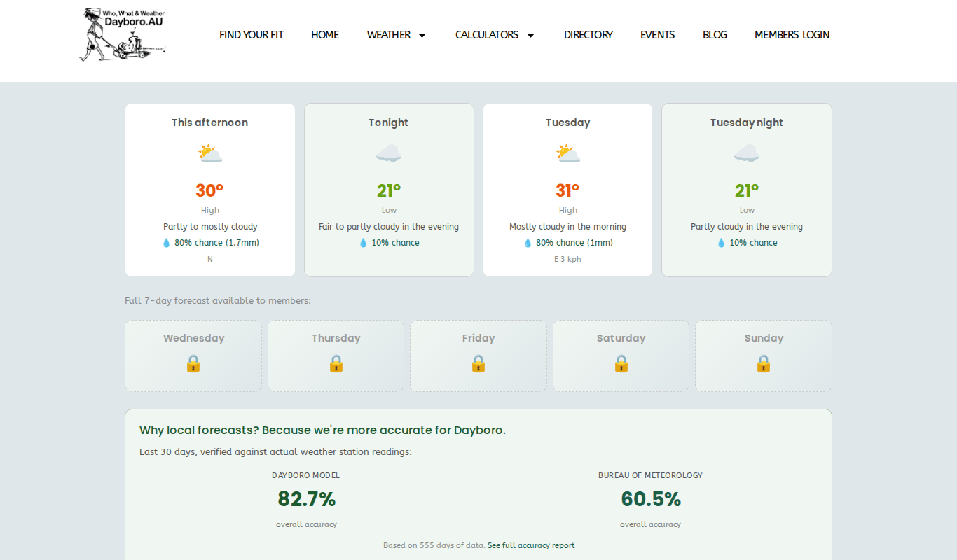Click the WEATHER label in the navigation

[389, 35]
